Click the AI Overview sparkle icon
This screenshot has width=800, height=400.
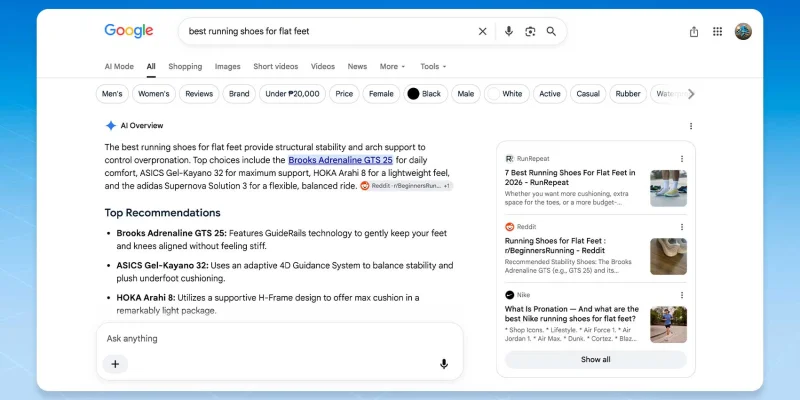[x=111, y=126]
